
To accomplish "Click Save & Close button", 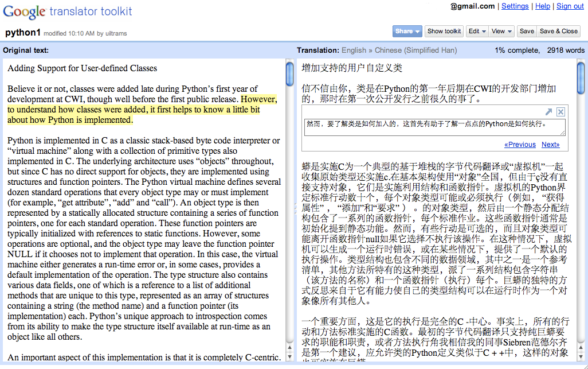I will 558,31.
